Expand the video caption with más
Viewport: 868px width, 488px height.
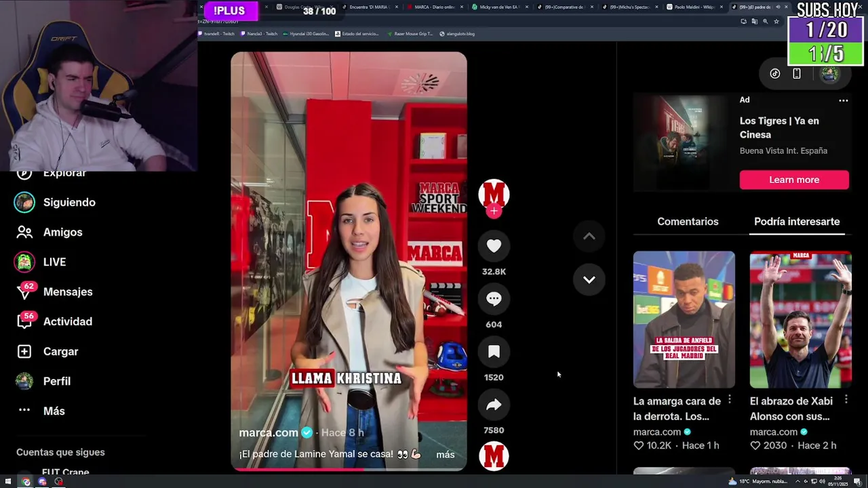(x=446, y=455)
